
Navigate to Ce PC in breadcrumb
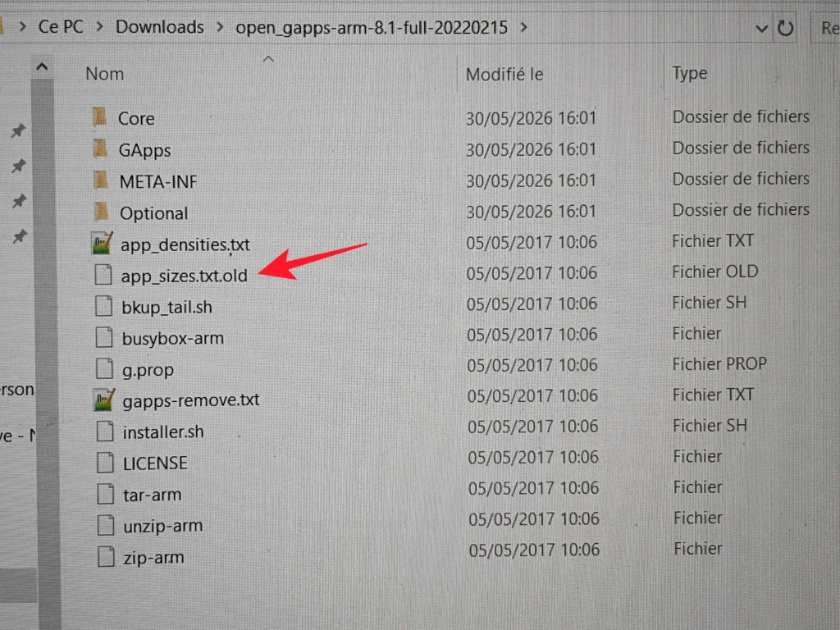pyautogui.click(x=61, y=27)
